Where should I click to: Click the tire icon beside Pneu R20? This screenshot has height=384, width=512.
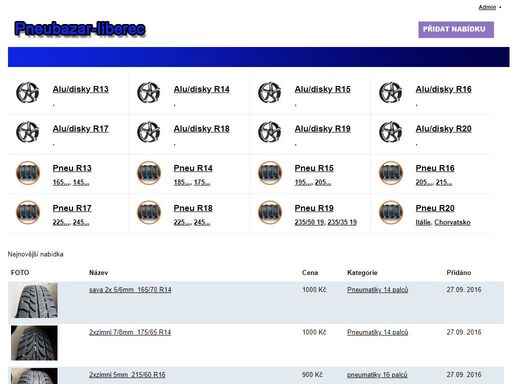[x=391, y=212]
